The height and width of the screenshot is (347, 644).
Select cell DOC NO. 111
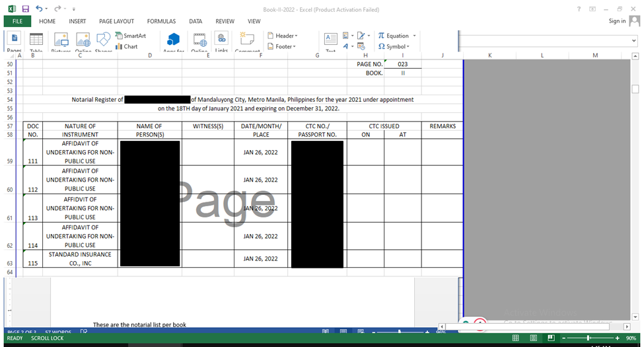(33, 152)
